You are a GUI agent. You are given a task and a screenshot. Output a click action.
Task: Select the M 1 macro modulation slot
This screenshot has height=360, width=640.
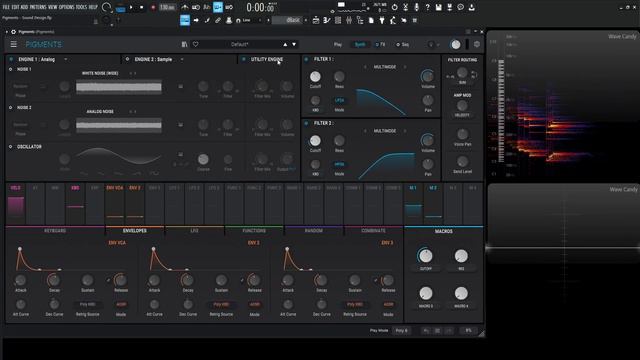413,203
